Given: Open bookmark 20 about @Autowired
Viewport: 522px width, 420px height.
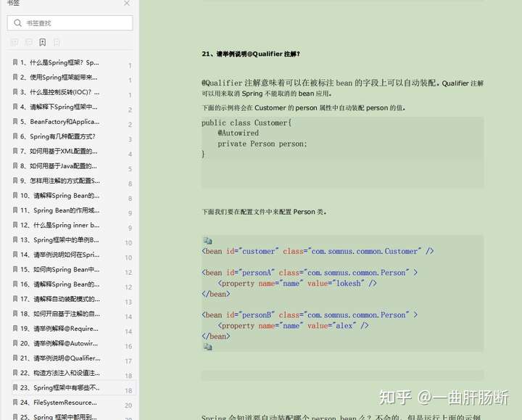Looking at the screenshot, I should pos(59,343).
